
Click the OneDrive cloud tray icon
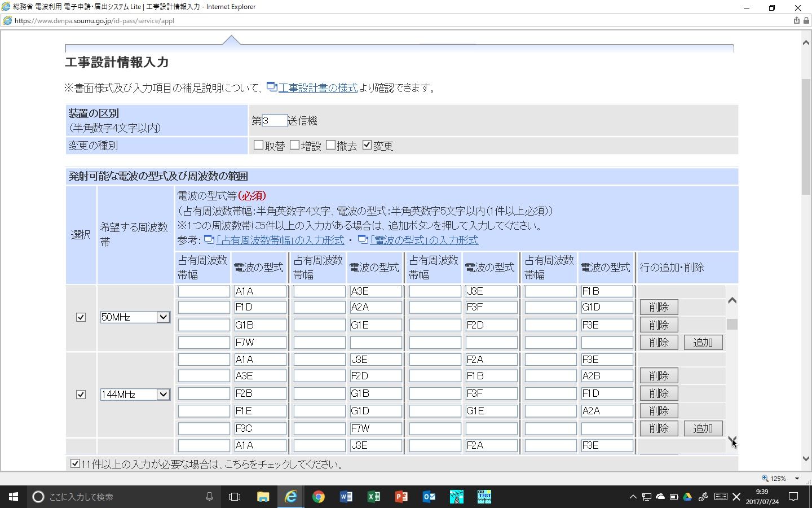(x=660, y=497)
